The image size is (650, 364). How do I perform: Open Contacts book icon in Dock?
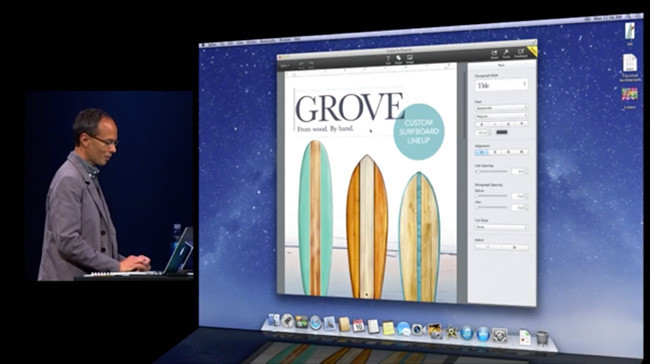344,324
